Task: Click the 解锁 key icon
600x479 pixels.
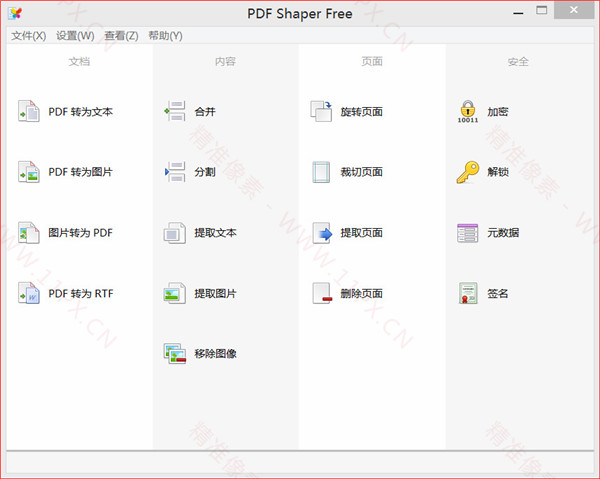Action: [468, 172]
